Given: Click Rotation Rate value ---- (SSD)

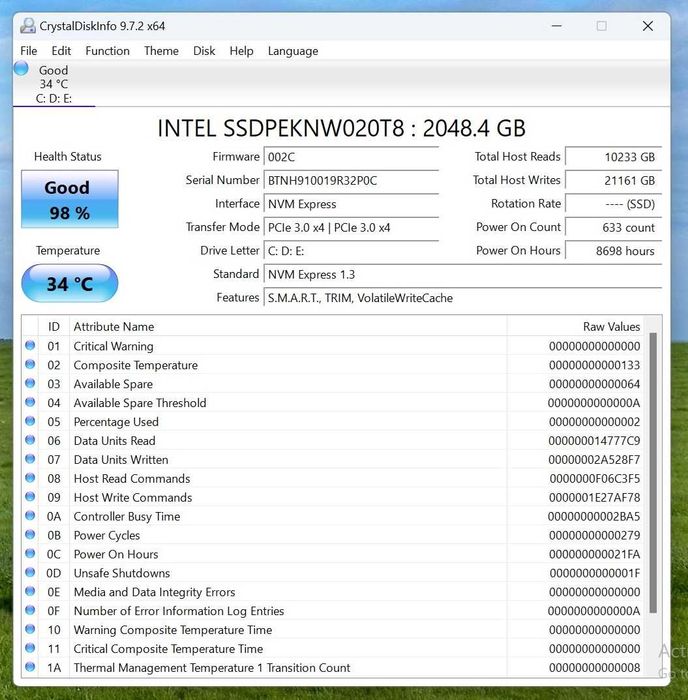Looking at the screenshot, I should [613, 204].
